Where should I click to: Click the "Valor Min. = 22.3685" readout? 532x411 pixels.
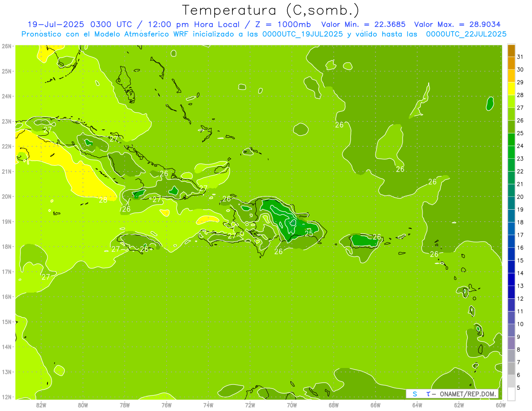pyautogui.click(x=363, y=24)
